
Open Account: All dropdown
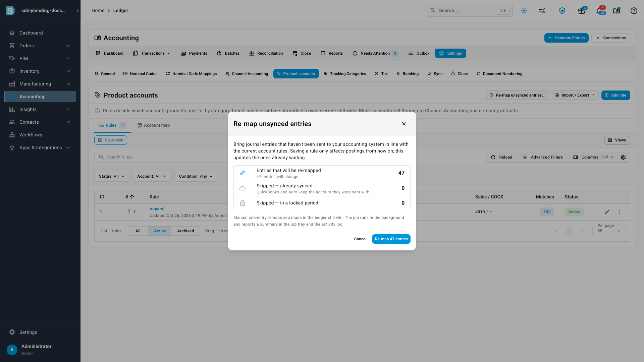tap(152, 176)
